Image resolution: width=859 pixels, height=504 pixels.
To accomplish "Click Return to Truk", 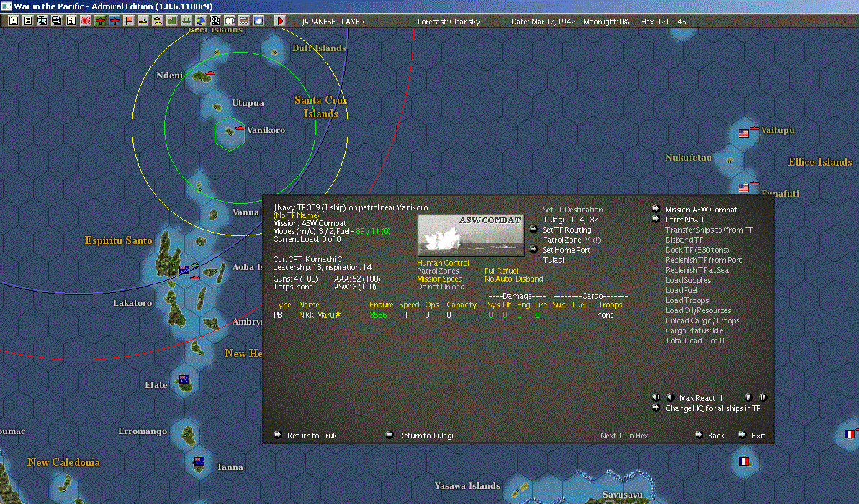I will [x=312, y=436].
